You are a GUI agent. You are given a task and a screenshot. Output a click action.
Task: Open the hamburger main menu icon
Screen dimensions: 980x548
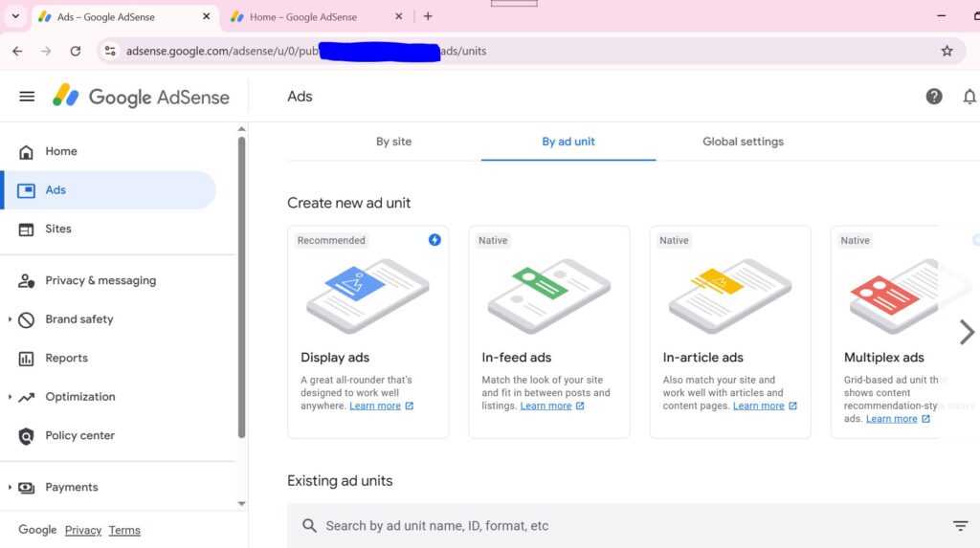27,97
